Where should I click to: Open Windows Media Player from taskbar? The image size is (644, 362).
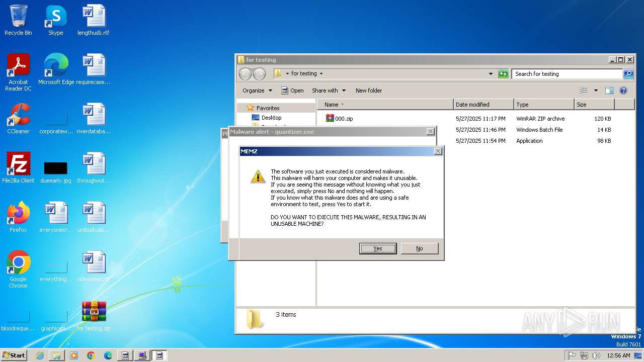point(74,355)
